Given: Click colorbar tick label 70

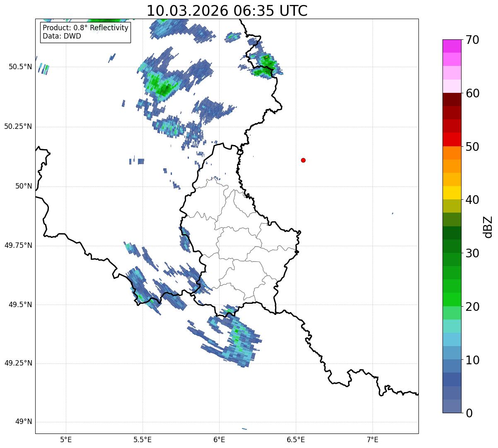Looking at the screenshot, I should [x=472, y=40].
